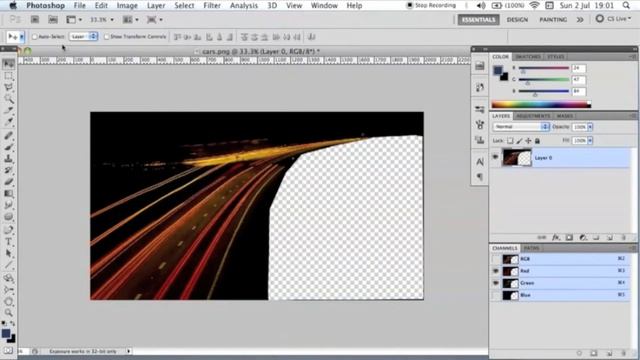Launch Mini Bridge from application bar
The height and width of the screenshot is (360, 640).
(x=53, y=20)
